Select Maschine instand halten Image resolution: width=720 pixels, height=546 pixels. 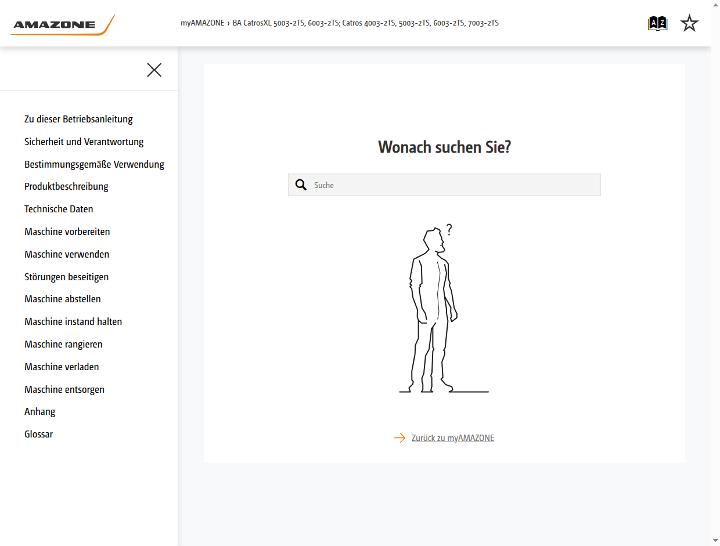[73, 321]
